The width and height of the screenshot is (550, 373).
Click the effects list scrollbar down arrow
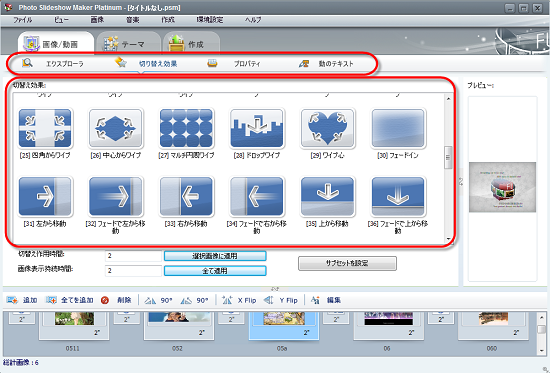[x=448, y=239]
